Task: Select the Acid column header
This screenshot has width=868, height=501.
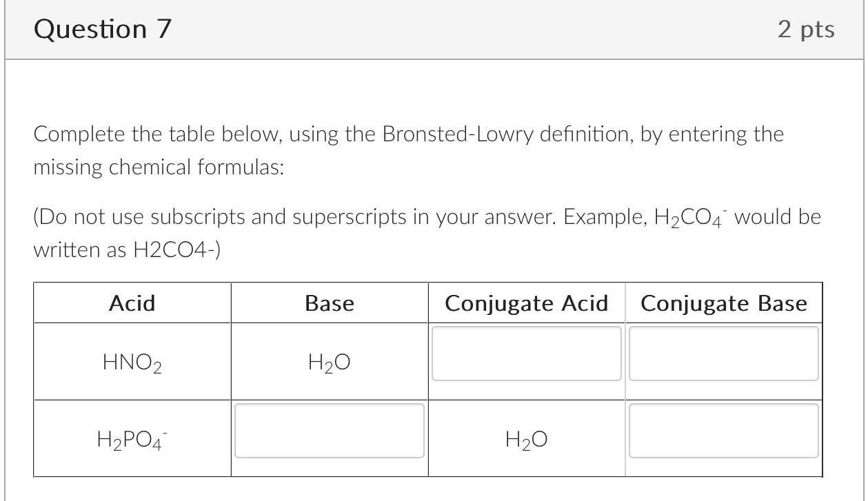Action: [132, 303]
